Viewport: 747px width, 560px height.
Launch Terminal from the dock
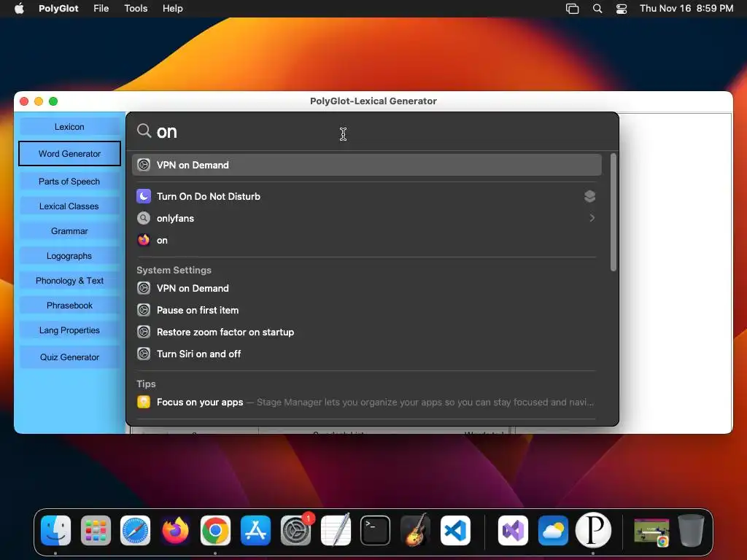[x=376, y=530]
